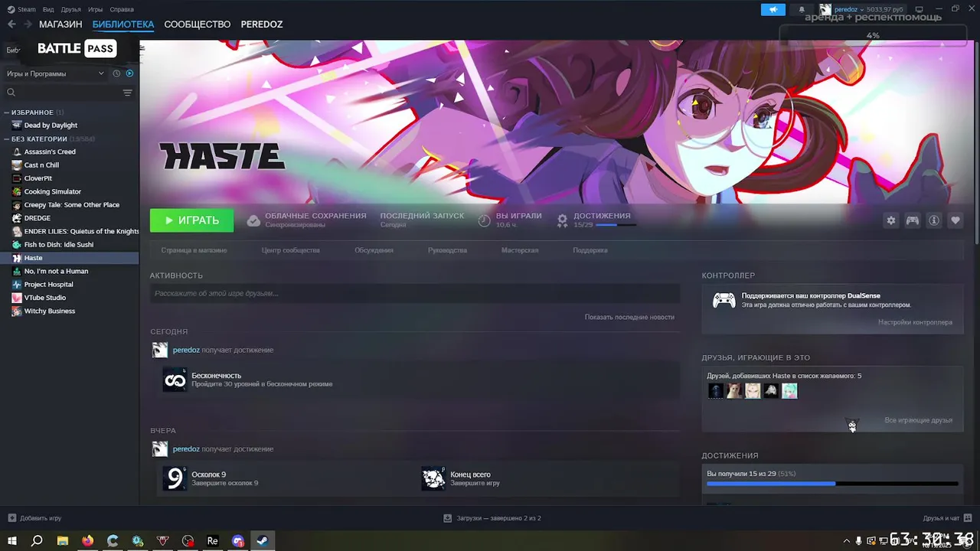The height and width of the screenshot is (551, 980).
Task: Open Настройки контроллера link
Action: tap(916, 322)
